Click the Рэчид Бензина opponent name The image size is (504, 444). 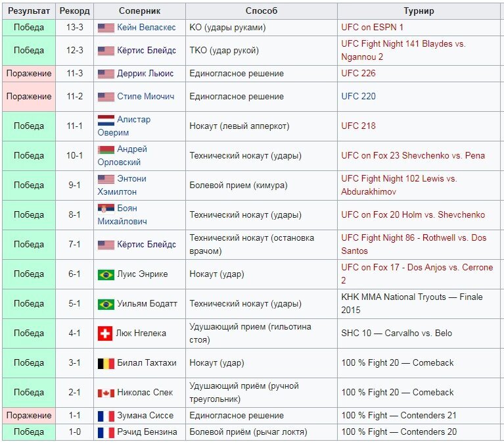pos(147,432)
